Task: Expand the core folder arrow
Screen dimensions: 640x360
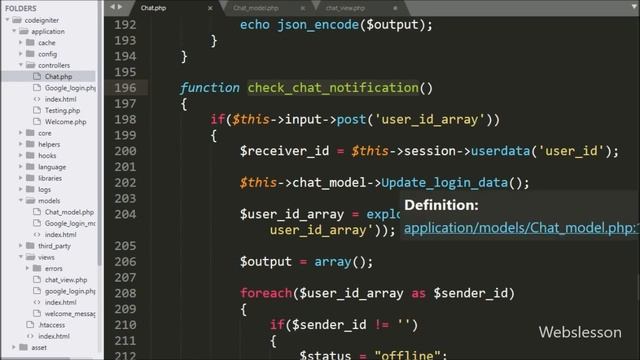Action: coord(20,133)
